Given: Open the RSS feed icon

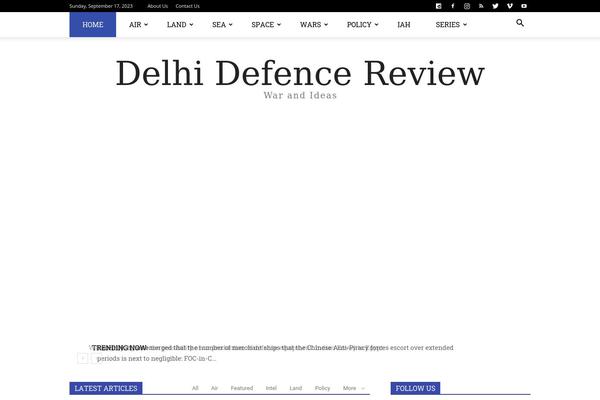Looking at the screenshot, I should (x=480, y=6).
